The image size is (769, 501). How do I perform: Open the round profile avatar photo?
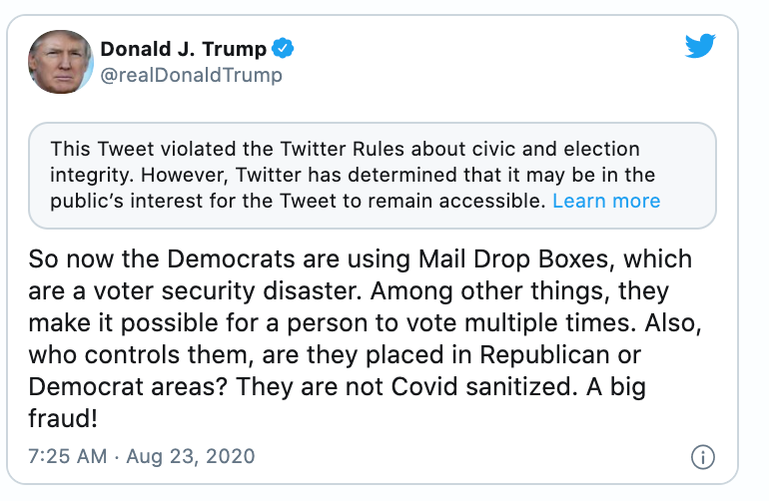pyautogui.click(x=61, y=62)
